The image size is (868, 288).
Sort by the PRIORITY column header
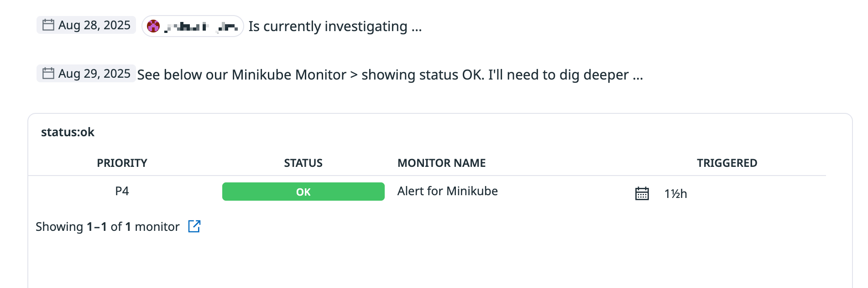click(x=122, y=163)
